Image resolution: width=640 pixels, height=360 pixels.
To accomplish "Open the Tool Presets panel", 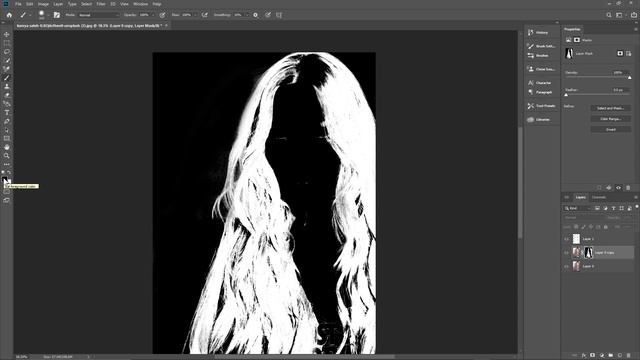I will click(x=541, y=106).
